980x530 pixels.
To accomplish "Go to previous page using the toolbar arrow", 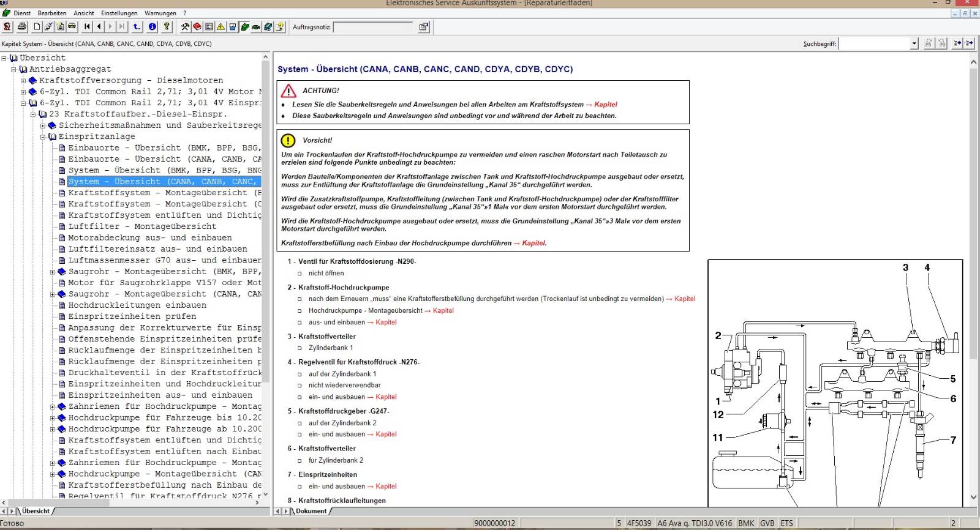I will 99,27.
